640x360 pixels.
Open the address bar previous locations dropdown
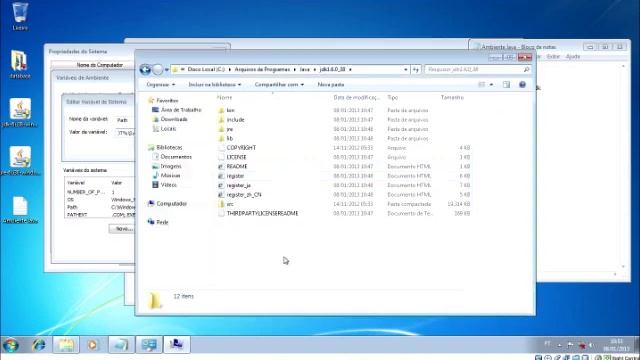pos(405,70)
